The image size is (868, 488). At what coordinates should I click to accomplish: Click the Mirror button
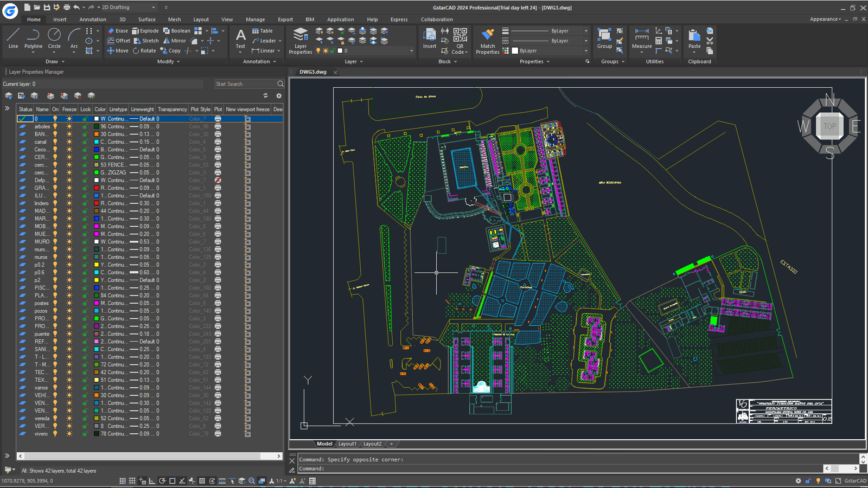pyautogui.click(x=175, y=41)
